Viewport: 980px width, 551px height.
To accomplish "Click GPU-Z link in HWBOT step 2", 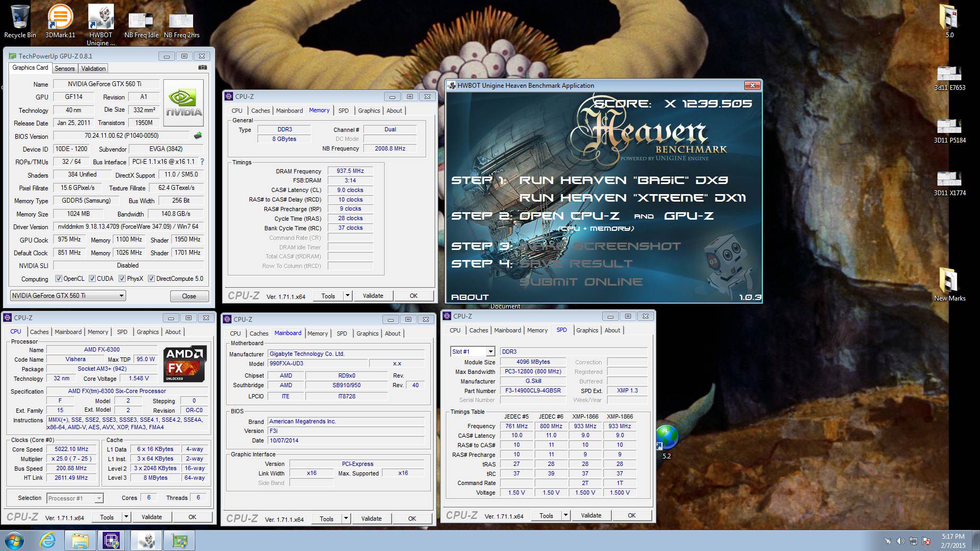I will click(689, 216).
